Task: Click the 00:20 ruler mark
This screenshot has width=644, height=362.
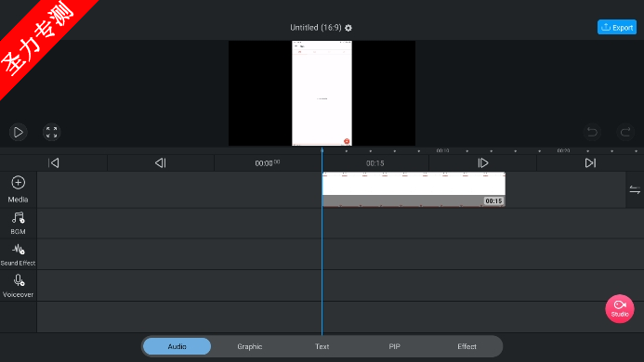Action: coord(563,150)
